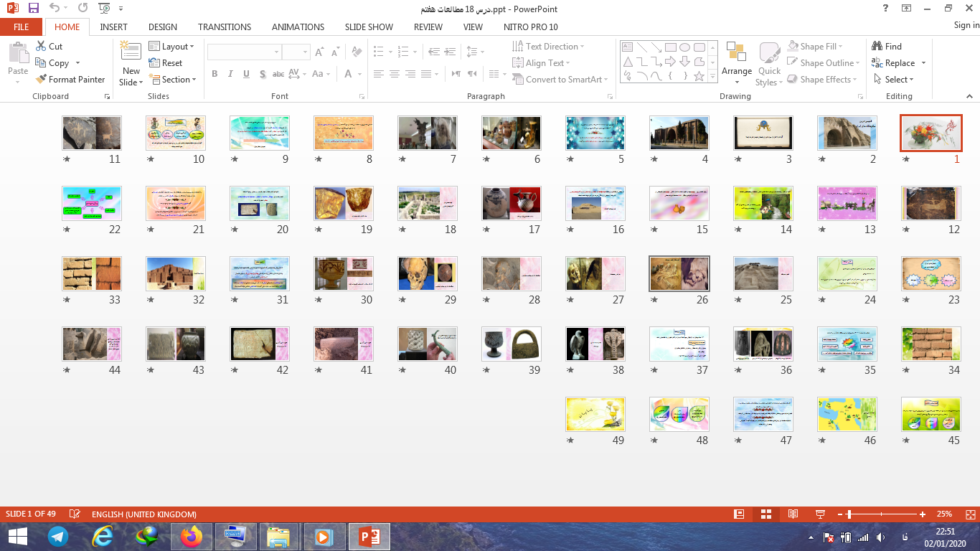Open the Section dropdown menu
The image size is (980, 551).
[x=172, y=80]
